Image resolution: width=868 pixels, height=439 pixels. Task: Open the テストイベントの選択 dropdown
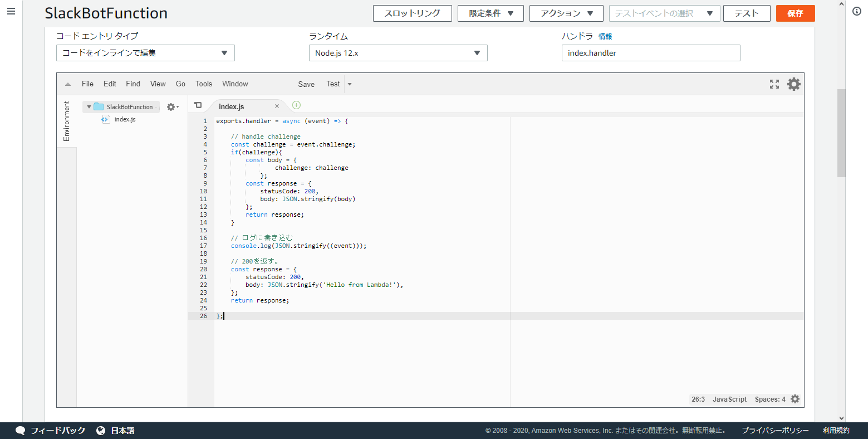click(664, 13)
